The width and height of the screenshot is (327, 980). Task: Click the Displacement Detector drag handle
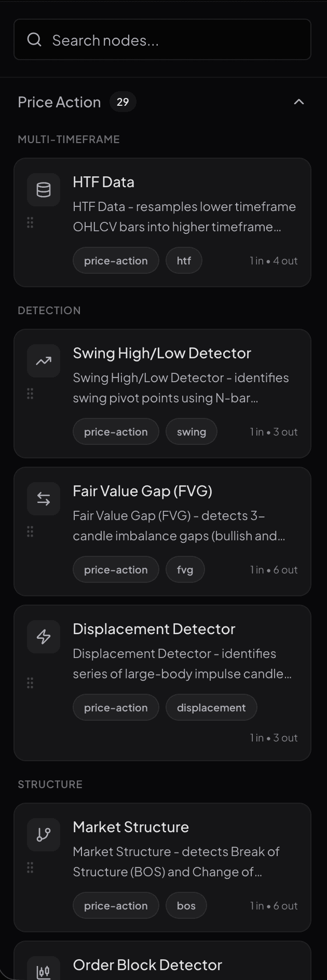pos(30,683)
